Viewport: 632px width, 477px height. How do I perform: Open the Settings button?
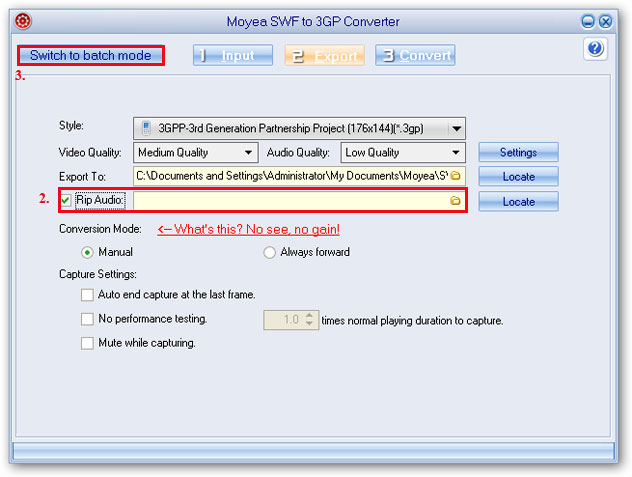click(518, 152)
